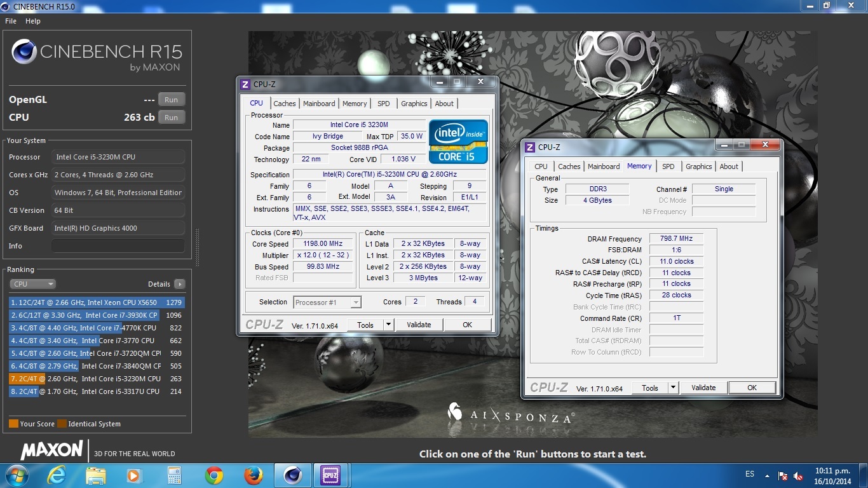Select ranking row Core i7-4770K
This screenshot has width=868, height=488.
pyautogui.click(x=97, y=328)
